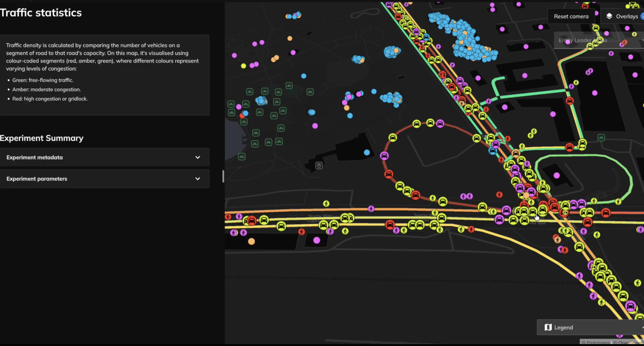Open the Overlays menu
Image resolution: width=644 pixels, height=346 pixels.
(x=627, y=16)
